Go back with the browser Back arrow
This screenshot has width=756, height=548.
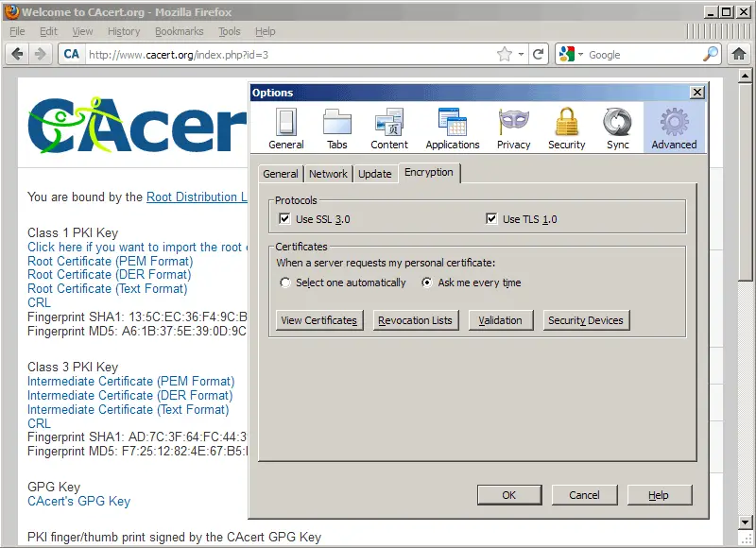(17, 54)
